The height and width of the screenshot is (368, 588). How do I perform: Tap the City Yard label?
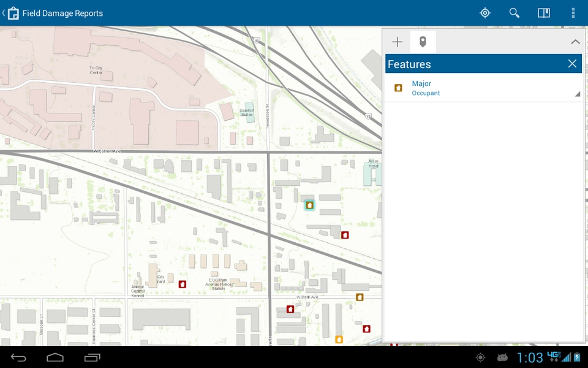[161, 279]
